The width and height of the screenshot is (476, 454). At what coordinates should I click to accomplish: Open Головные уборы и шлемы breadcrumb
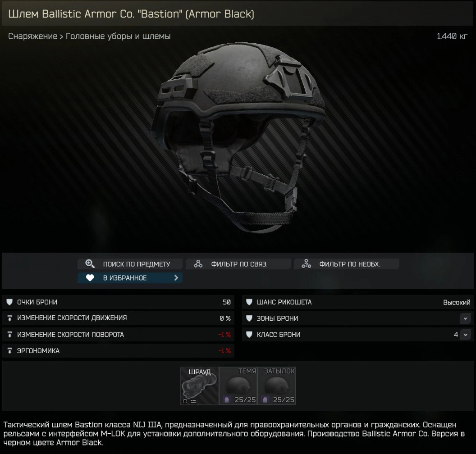point(118,36)
